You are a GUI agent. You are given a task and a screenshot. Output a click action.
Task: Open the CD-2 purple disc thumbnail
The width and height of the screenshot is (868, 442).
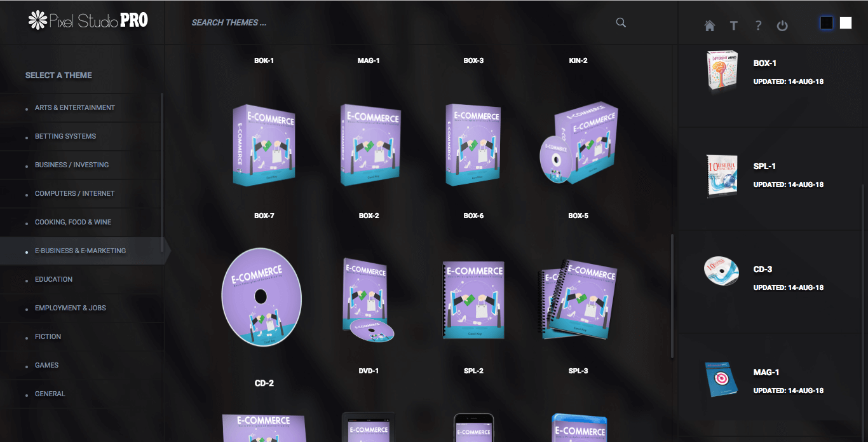(x=261, y=297)
